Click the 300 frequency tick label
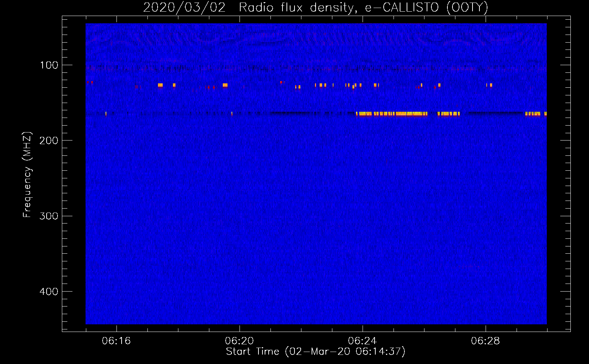 (49, 216)
